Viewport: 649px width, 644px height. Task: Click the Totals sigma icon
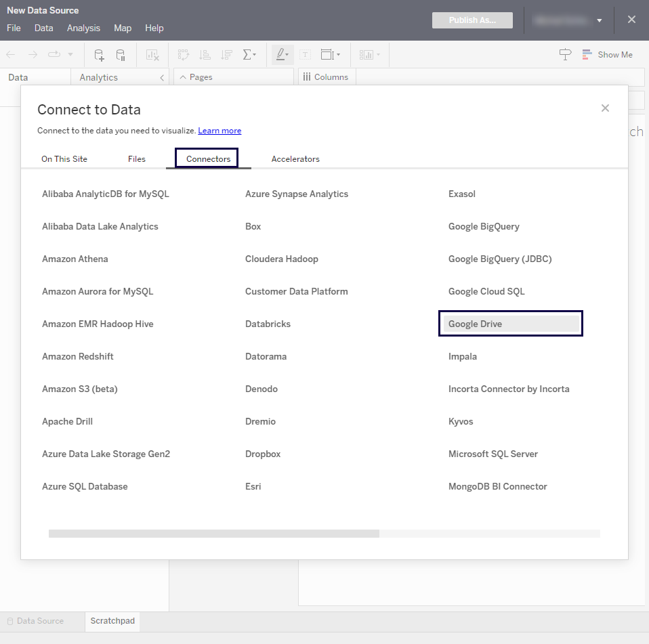click(249, 55)
